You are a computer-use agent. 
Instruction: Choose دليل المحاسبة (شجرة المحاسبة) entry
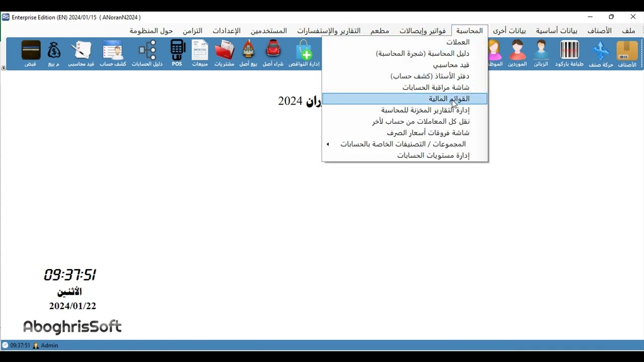[x=405, y=53]
